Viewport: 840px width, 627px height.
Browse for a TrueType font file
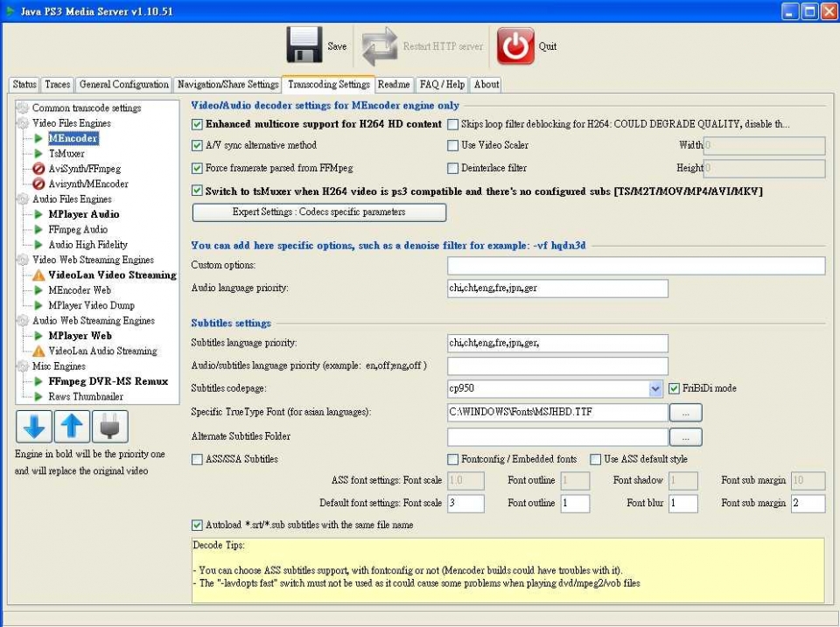[686, 411]
